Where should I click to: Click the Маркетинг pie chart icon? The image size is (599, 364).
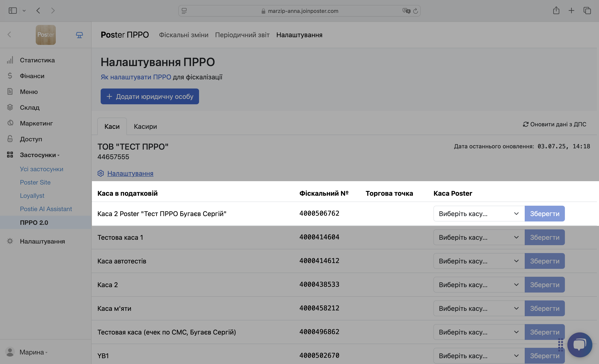(x=10, y=123)
